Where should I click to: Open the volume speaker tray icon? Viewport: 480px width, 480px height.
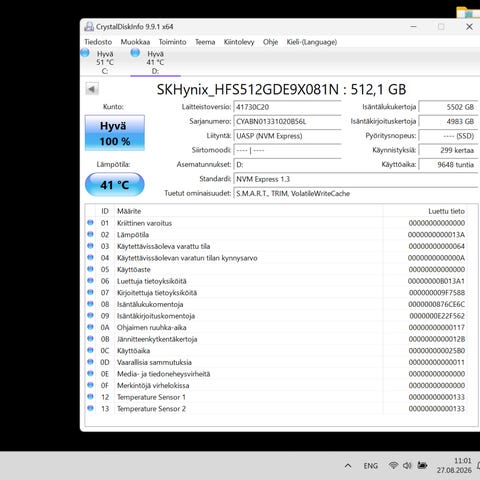pos(407,465)
